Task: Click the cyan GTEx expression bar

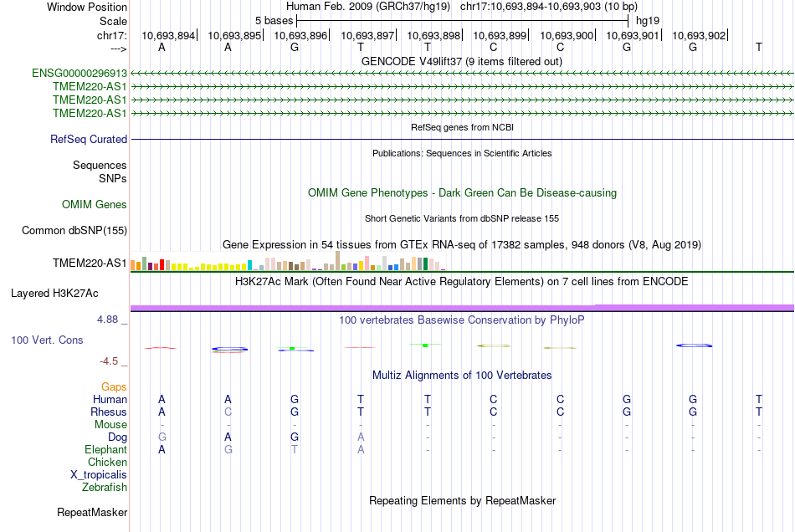Action: 249,265
